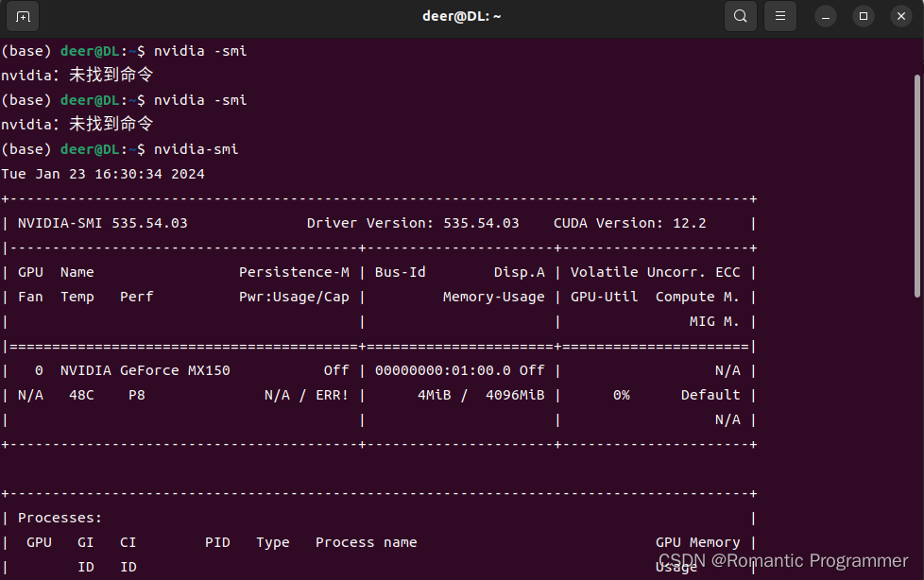The width and height of the screenshot is (924, 580).
Task: Click the Driver Version: 535.54.03 text
Action: (413, 223)
